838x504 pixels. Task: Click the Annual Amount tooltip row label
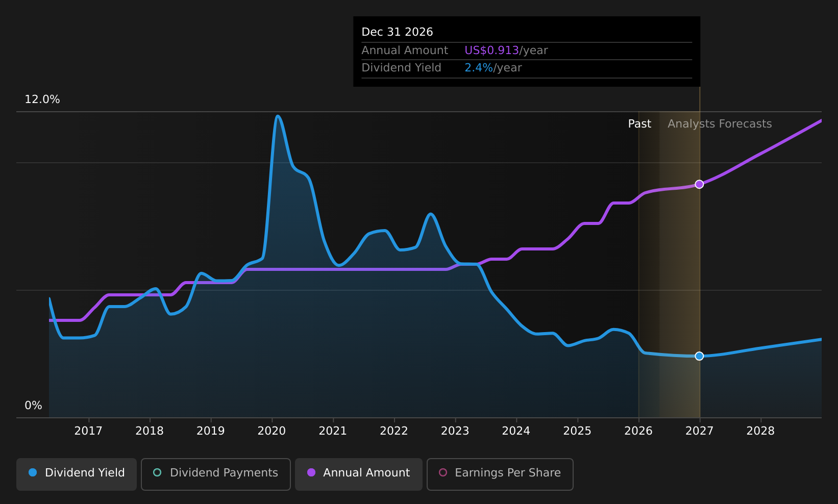pos(405,51)
